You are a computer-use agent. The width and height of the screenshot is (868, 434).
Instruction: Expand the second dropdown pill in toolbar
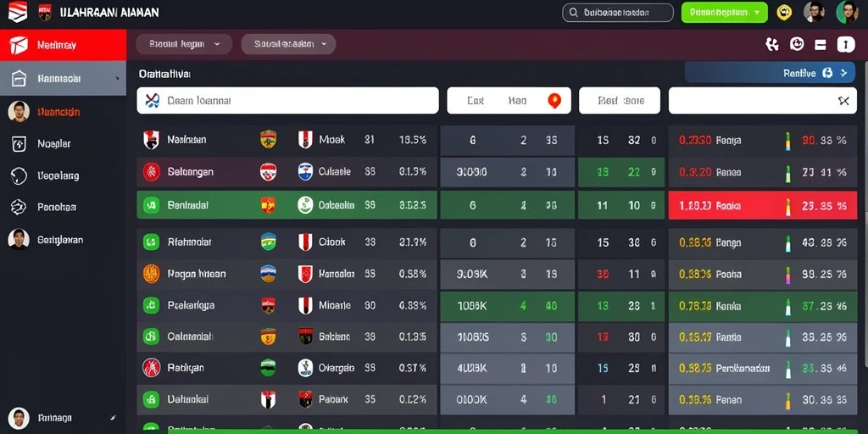(x=288, y=44)
